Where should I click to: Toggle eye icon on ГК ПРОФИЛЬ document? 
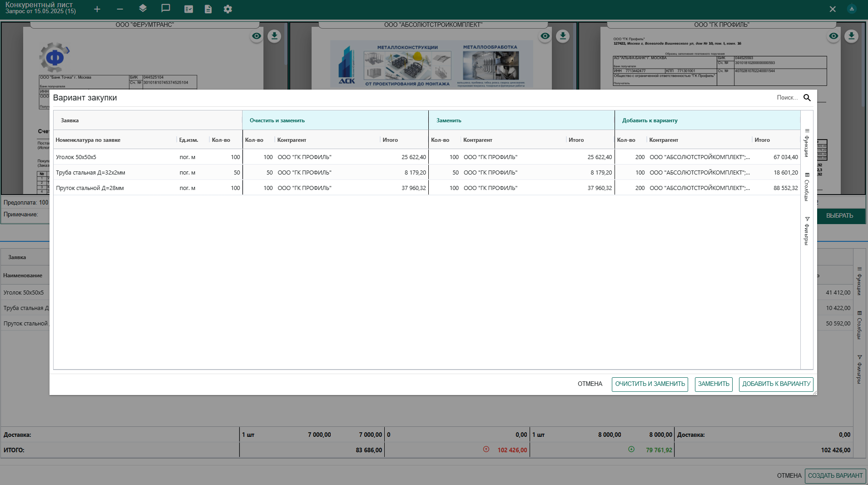(833, 36)
